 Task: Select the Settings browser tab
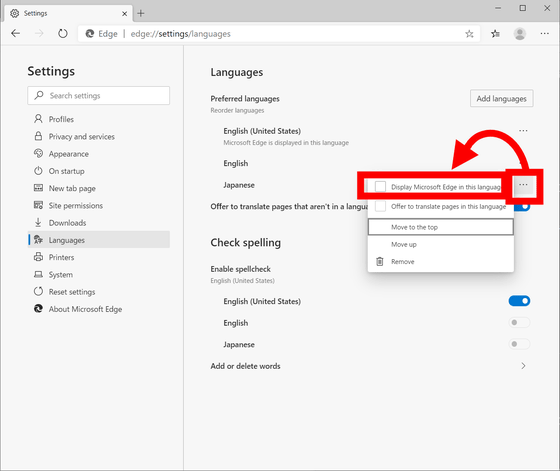click(x=68, y=14)
